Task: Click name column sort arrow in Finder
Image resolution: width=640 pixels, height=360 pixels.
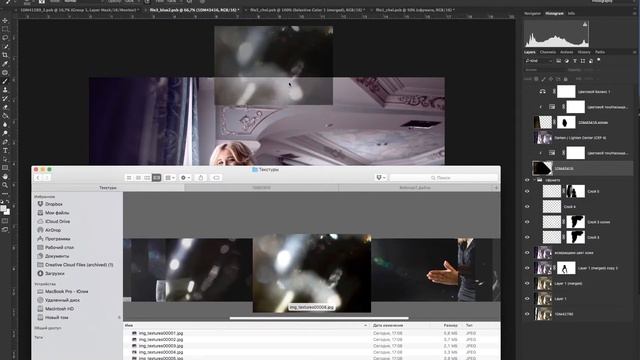Action: [x=365, y=325]
